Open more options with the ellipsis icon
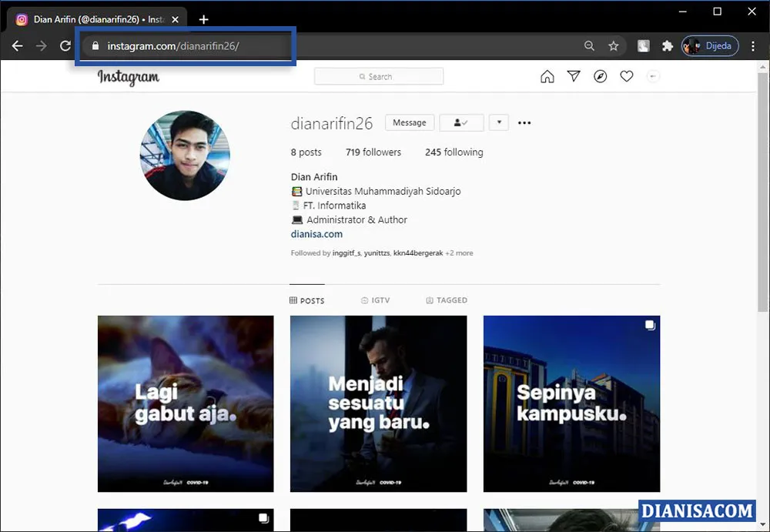770x532 pixels. pos(524,122)
